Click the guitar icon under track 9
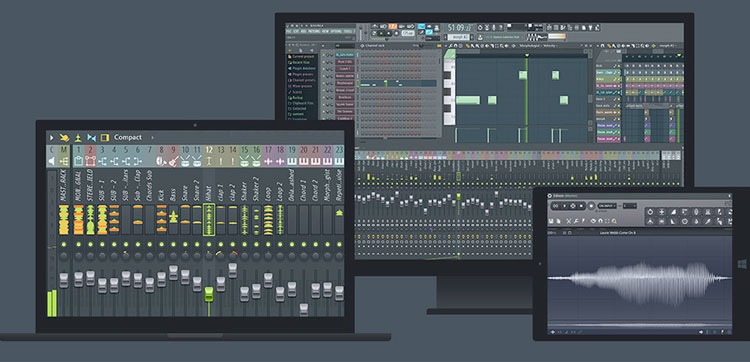This screenshot has width=750, height=362. (173, 161)
